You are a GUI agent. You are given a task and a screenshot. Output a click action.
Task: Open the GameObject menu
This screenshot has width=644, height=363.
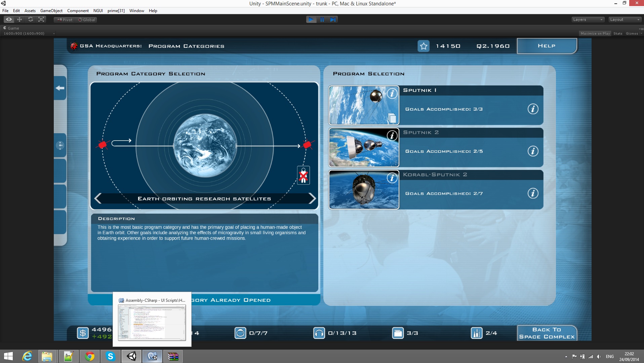tap(51, 11)
